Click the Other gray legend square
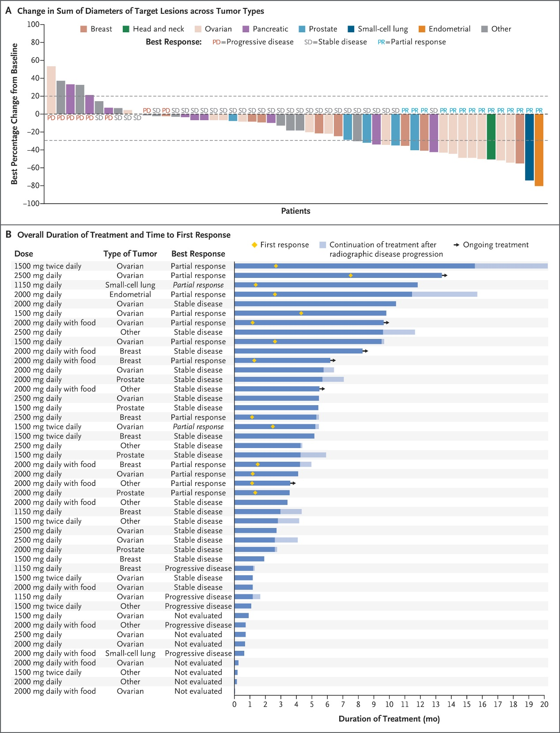The width and height of the screenshot is (560, 733). [484, 29]
